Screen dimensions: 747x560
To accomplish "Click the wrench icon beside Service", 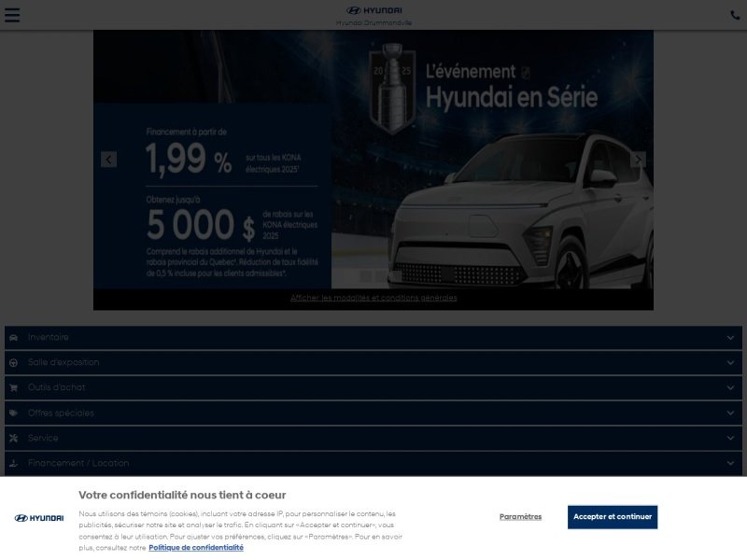I will (x=13, y=438).
